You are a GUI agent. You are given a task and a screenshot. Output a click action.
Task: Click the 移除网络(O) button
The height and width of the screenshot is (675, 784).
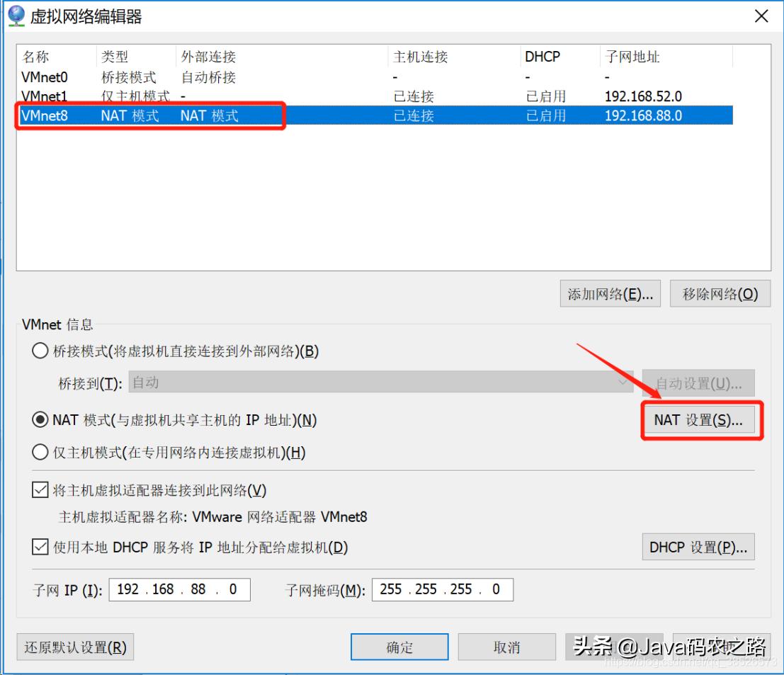(x=720, y=293)
